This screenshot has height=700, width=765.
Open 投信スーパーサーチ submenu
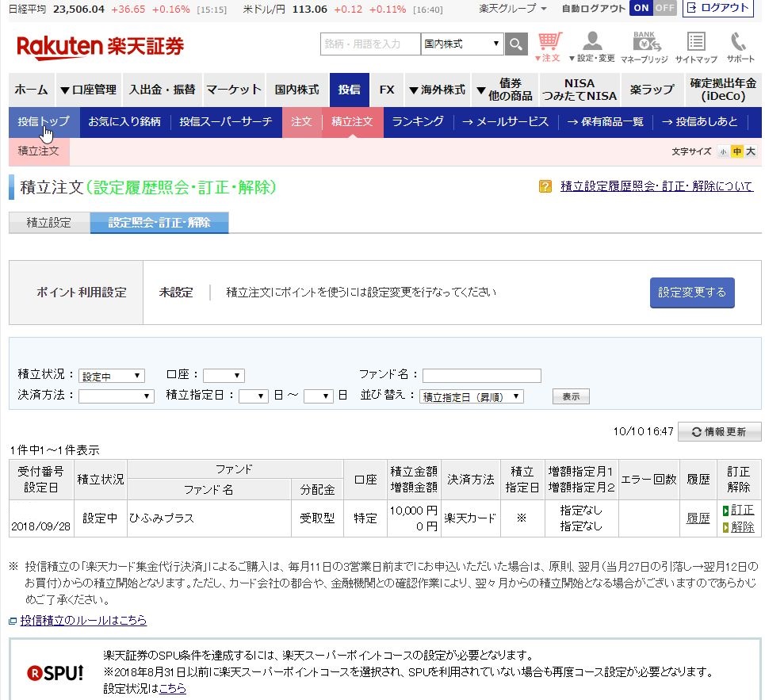click(x=225, y=122)
